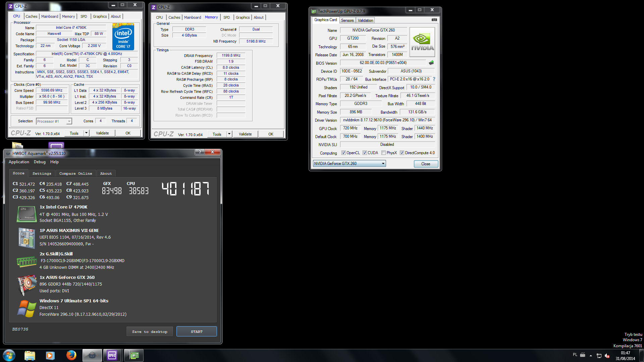Click the network tray icon

pos(599,356)
